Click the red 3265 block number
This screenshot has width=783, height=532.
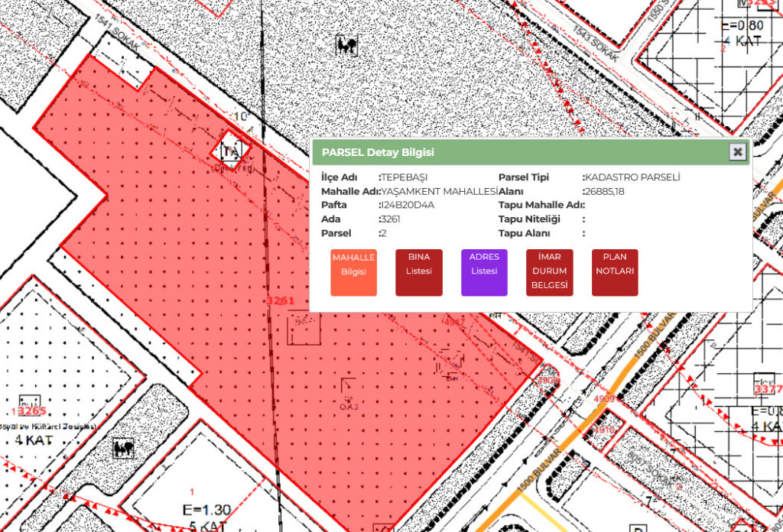(x=33, y=412)
